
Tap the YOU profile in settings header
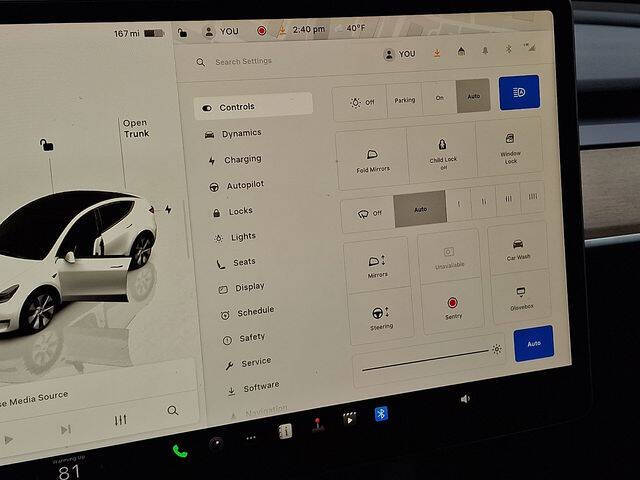click(x=400, y=54)
